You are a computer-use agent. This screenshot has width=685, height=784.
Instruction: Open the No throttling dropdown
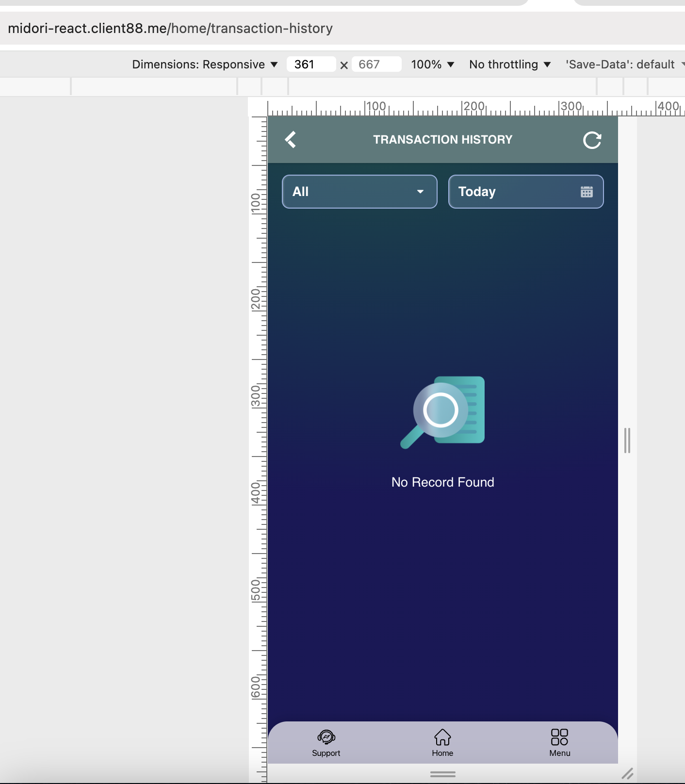click(x=509, y=65)
